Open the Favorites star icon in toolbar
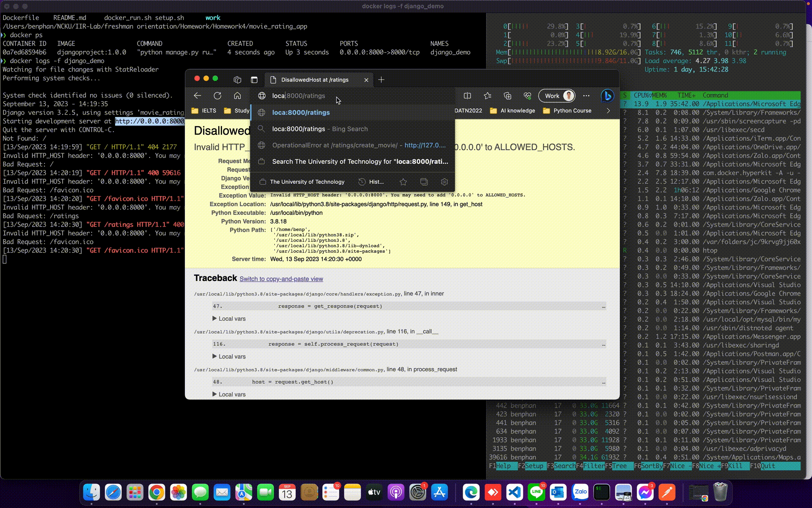 pos(488,96)
